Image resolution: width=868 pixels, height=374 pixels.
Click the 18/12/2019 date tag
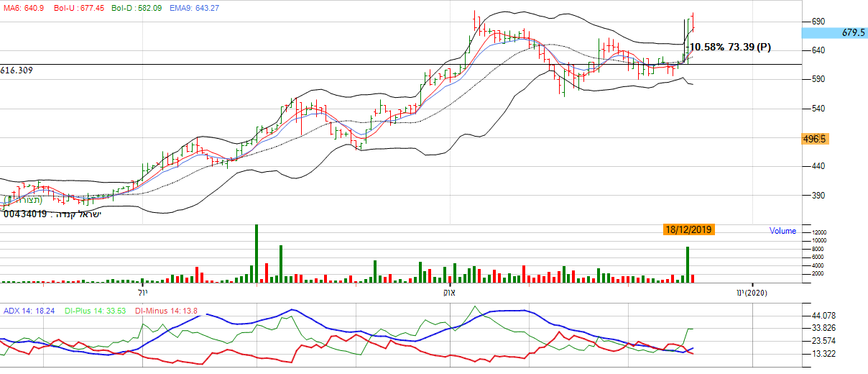pos(688,229)
